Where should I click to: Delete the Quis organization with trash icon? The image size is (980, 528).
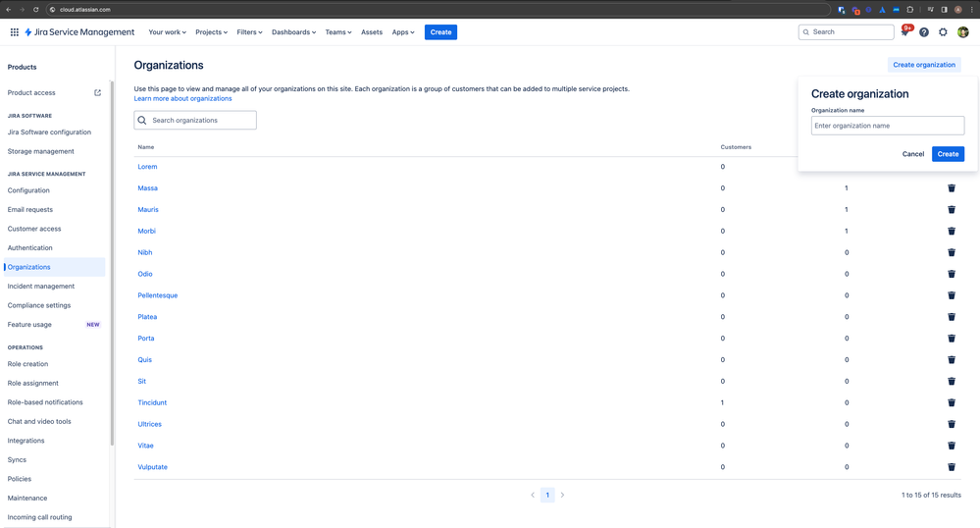click(x=952, y=360)
